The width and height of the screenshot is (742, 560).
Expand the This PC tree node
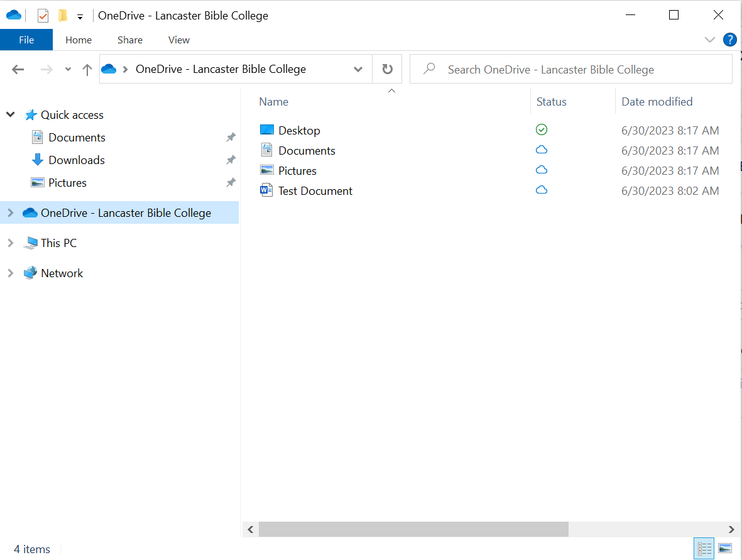(x=11, y=243)
